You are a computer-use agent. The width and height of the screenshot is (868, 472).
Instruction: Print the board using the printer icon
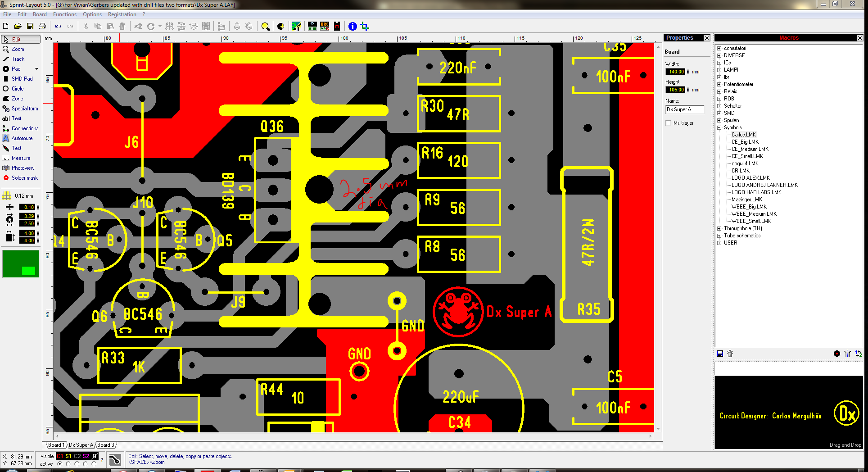(42, 26)
